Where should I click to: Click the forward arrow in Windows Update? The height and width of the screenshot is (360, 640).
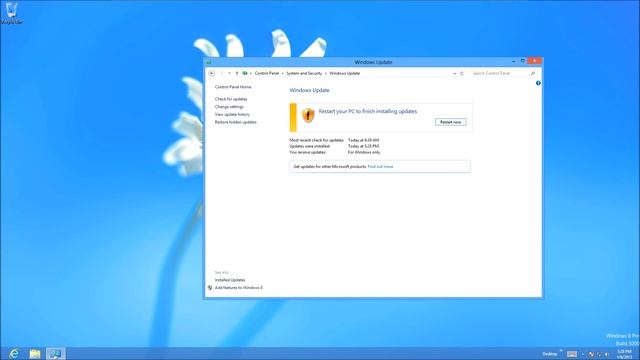tap(222, 73)
